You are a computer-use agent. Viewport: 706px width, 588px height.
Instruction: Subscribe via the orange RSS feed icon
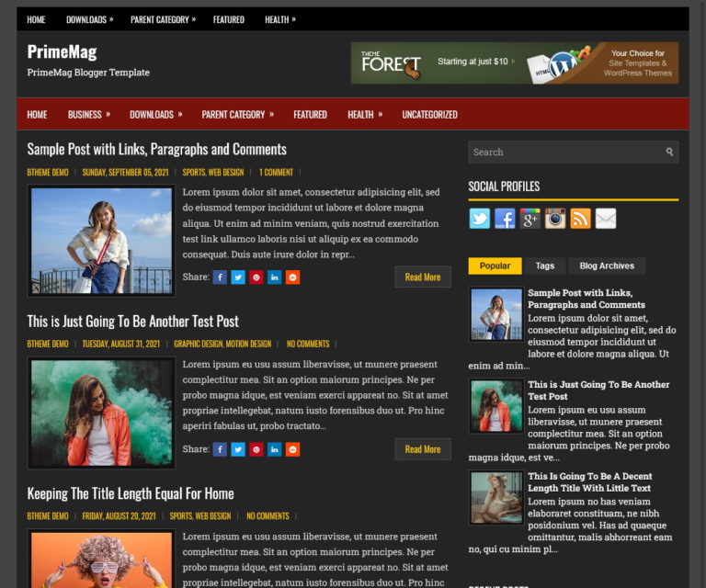[580, 219]
